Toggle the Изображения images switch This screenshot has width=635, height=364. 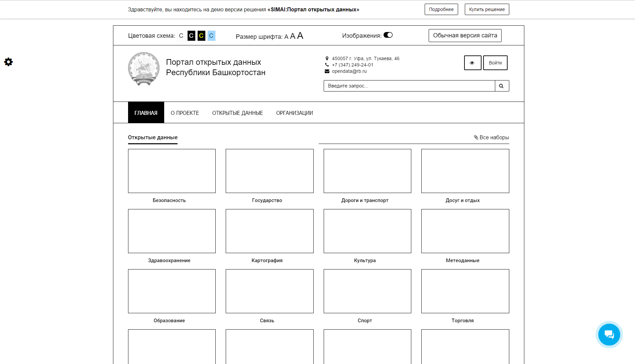point(388,35)
